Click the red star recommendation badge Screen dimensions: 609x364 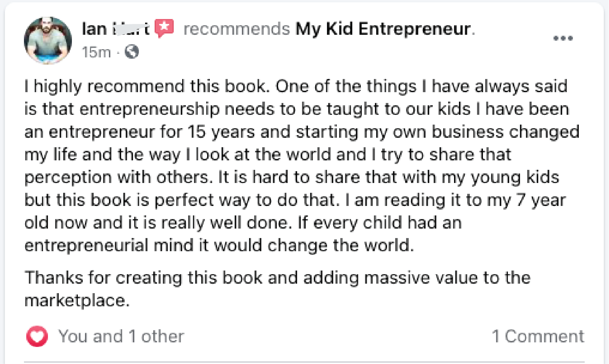point(164,28)
